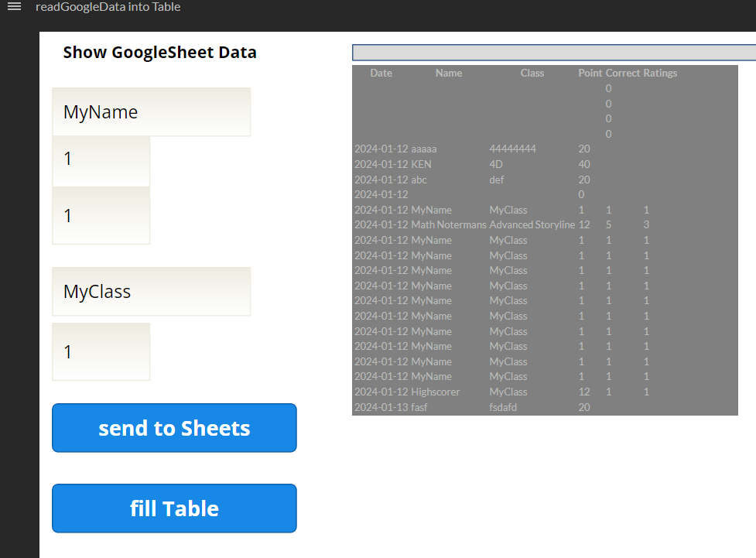Click the MyName text input field
The height and width of the screenshot is (558, 756).
151,112
